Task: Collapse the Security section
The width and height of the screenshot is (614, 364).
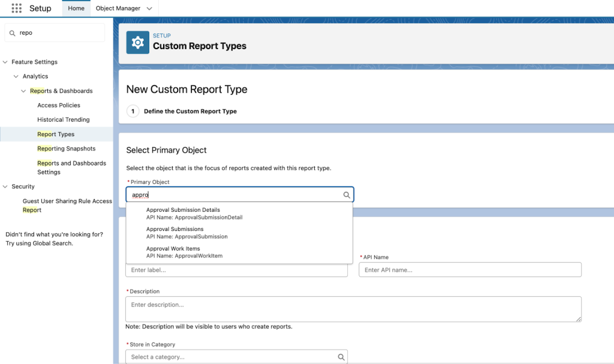Action: 5,186
